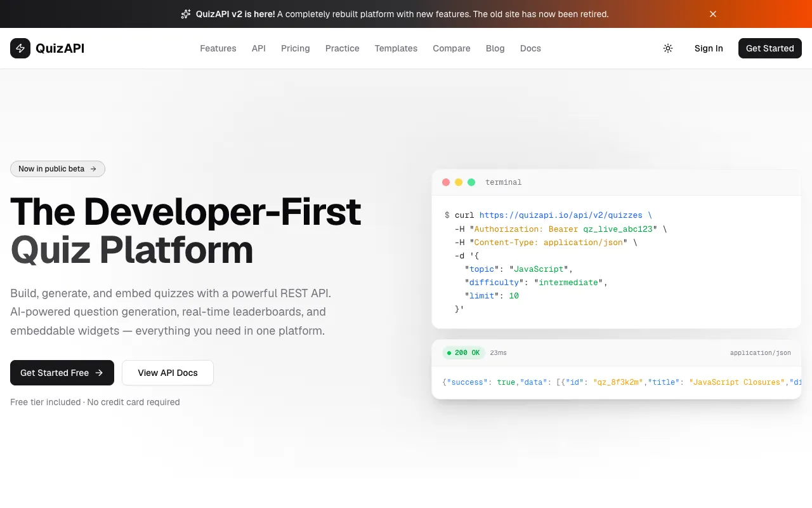
Task: Click the limit value 10 in code
Action: pyautogui.click(x=514, y=295)
